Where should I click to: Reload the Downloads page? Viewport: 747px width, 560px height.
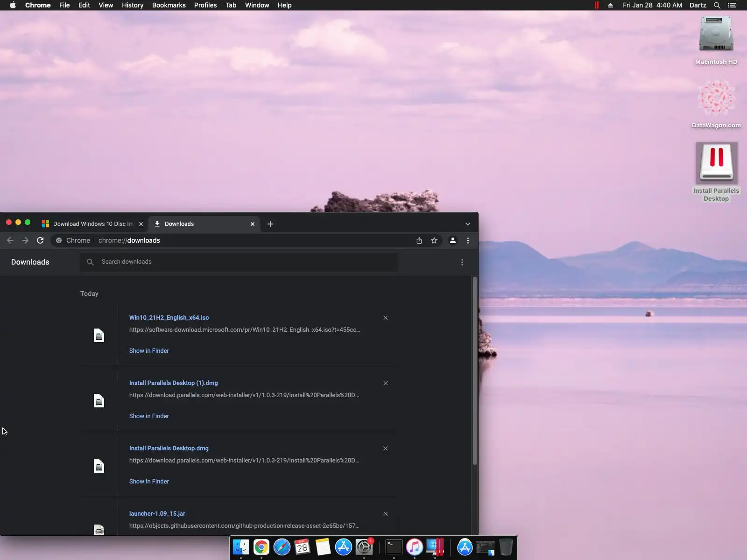pos(40,240)
